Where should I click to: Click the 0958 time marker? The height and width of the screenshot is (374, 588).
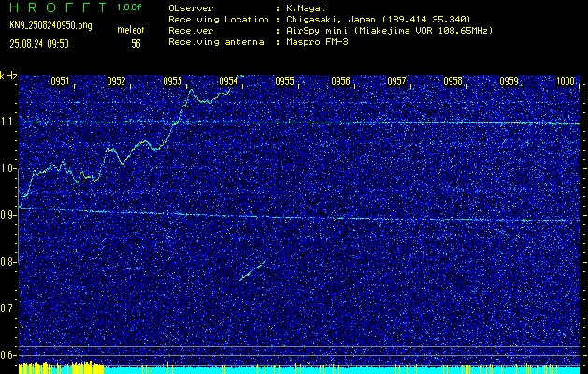(x=453, y=81)
